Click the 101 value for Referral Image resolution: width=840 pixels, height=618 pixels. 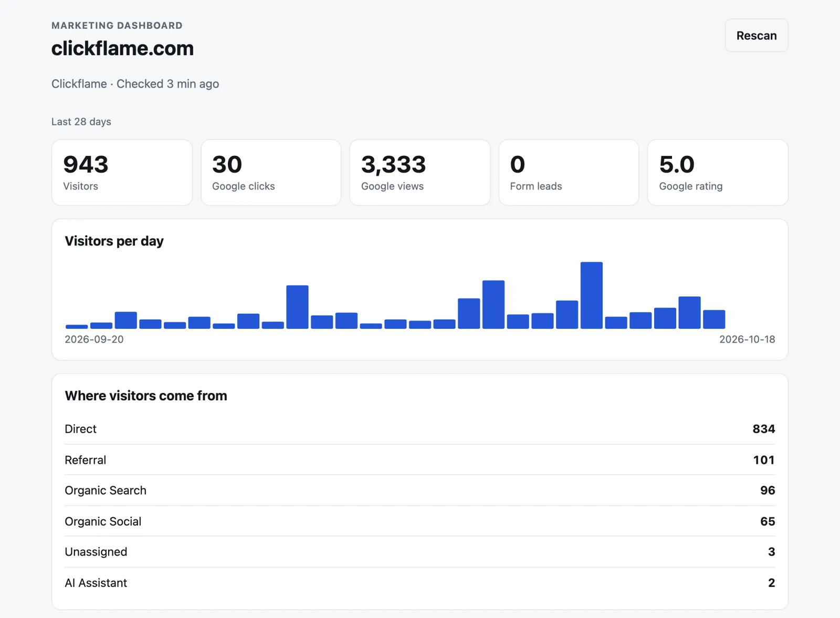(x=764, y=460)
